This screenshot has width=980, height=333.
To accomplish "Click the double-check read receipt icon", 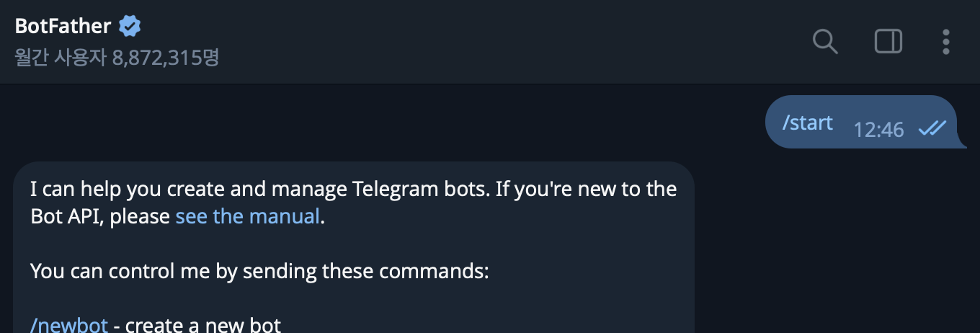I will (932, 128).
